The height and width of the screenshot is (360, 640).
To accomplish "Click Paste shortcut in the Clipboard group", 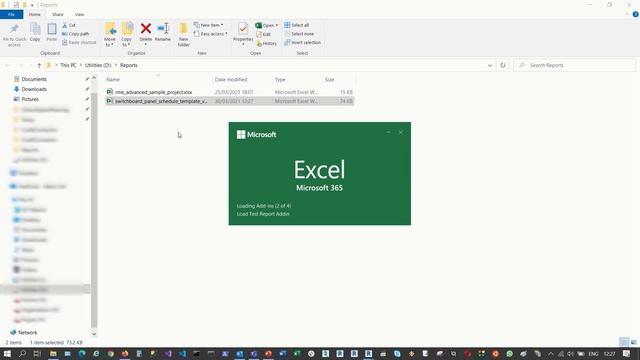I will [x=79, y=42].
